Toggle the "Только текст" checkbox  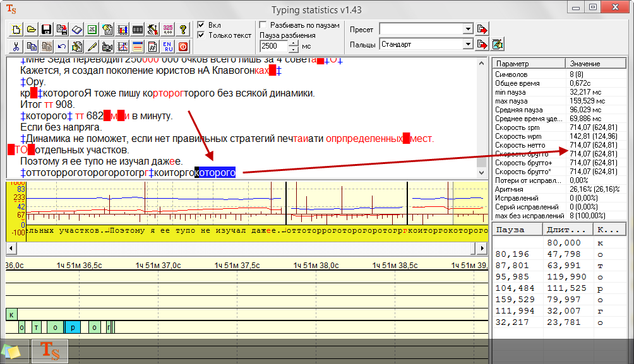(x=201, y=35)
